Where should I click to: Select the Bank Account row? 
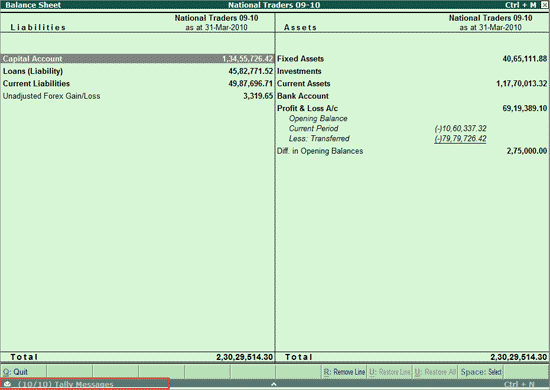coord(412,96)
